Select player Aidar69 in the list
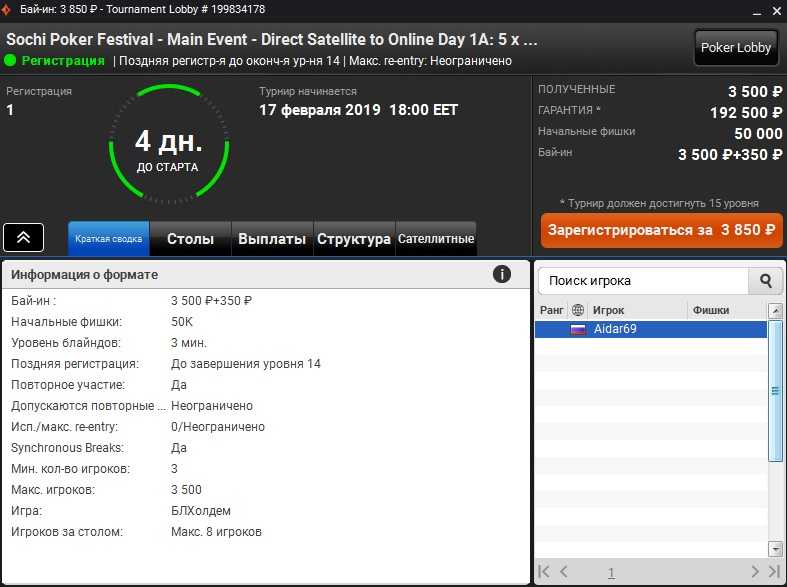The height and width of the screenshot is (587, 787). [x=650, y=329]
